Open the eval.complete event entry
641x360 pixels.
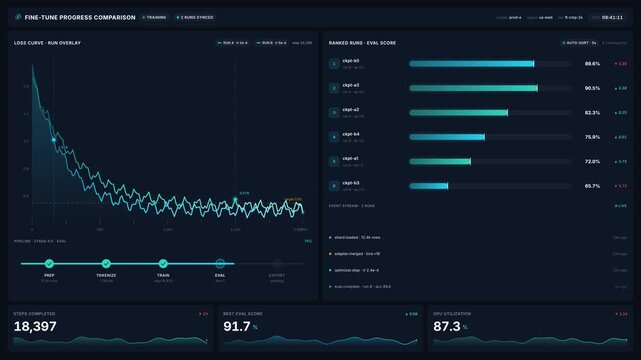coord(478,286)
